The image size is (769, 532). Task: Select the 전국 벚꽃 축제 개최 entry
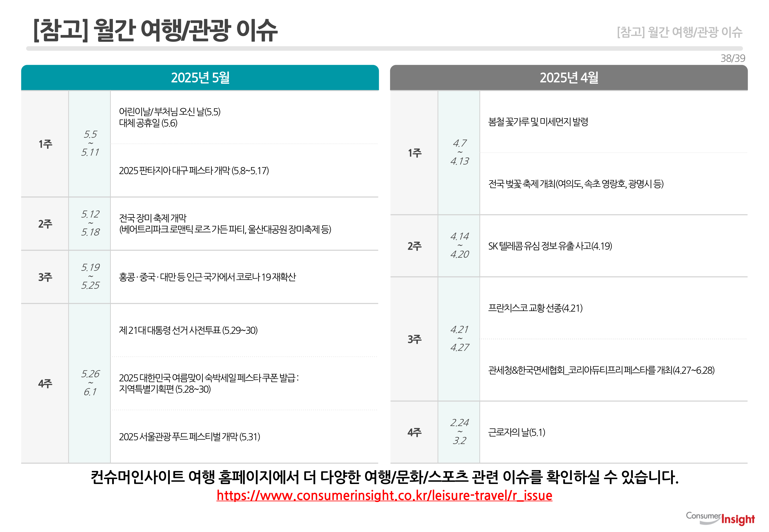576,184
